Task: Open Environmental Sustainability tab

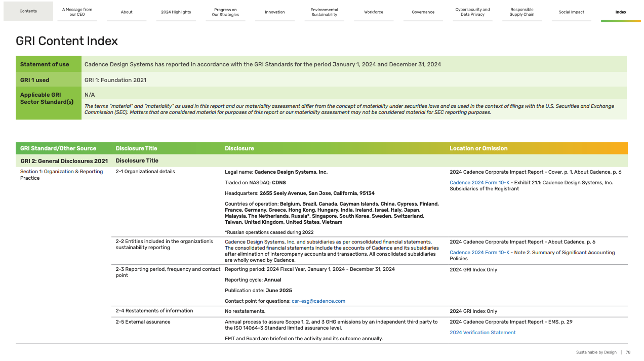Action: tap(324, 12)
